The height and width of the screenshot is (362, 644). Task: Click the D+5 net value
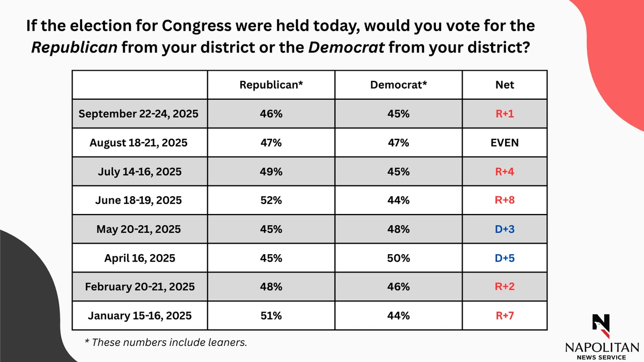point(505,258)
